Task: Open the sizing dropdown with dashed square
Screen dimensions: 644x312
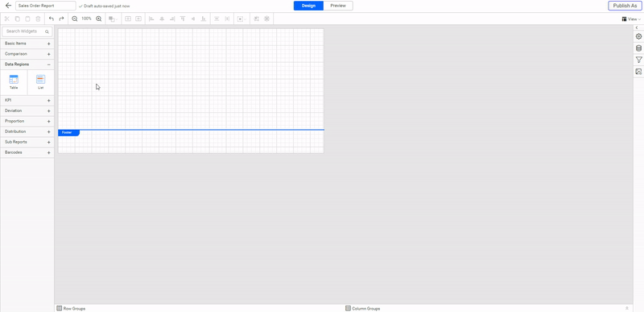Action: coord(241,19)
